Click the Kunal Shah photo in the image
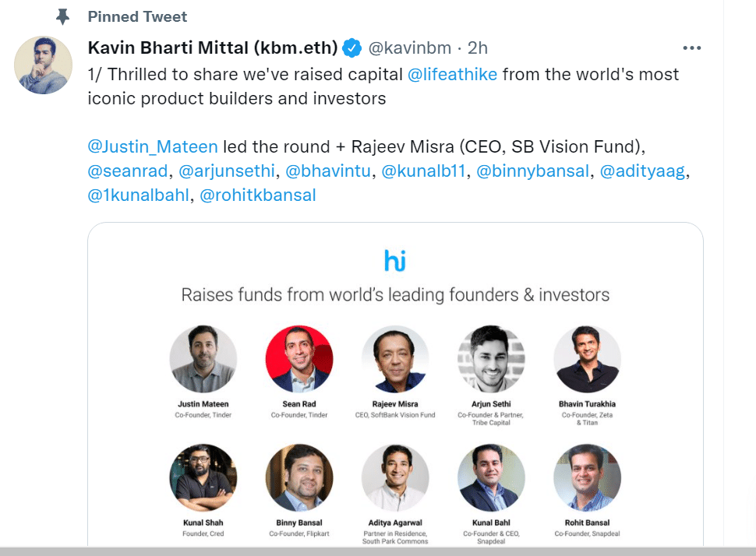Screen dimensions: 756x556 pos(203,477)
